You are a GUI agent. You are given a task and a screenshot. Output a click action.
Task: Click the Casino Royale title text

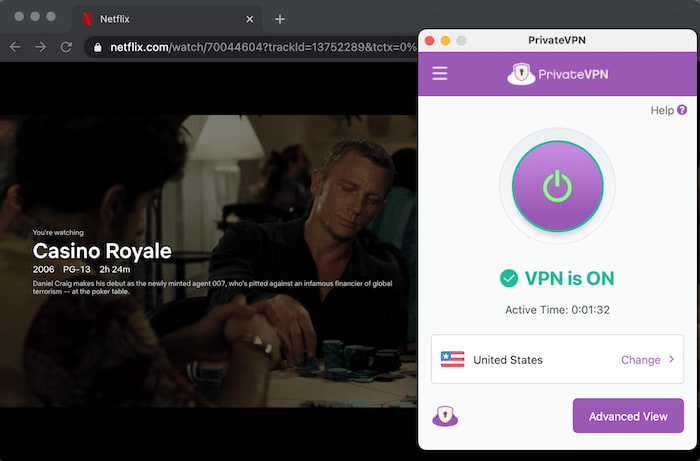pyautogui.click(x=102, y=251)
